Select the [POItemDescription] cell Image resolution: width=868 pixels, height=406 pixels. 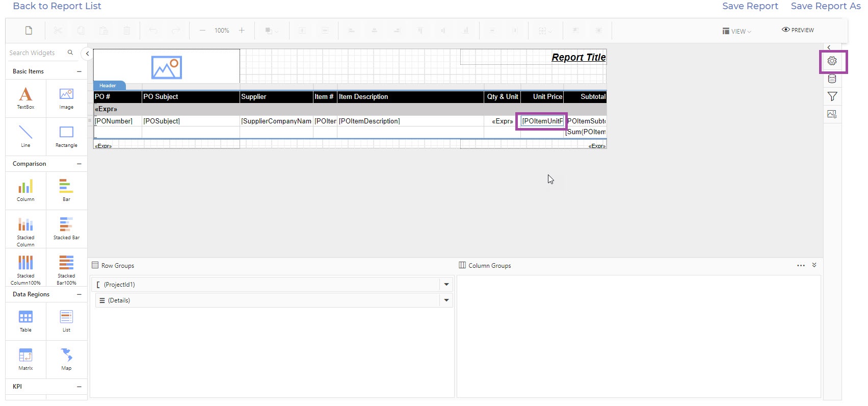410,121
